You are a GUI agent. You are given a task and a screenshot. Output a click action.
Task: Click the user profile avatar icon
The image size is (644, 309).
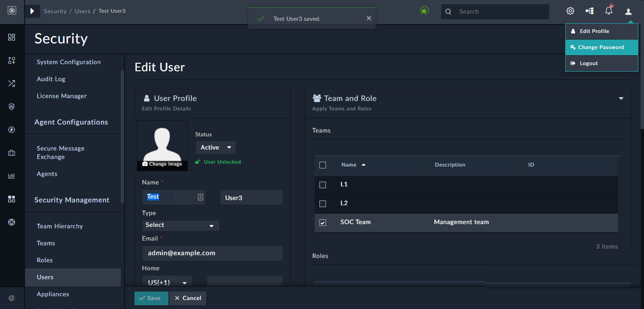[x=628, y=11]
